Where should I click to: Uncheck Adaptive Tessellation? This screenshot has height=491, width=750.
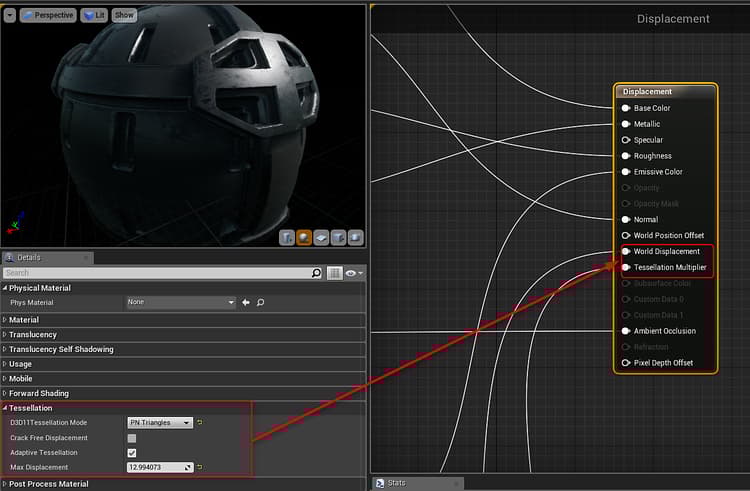132,453
